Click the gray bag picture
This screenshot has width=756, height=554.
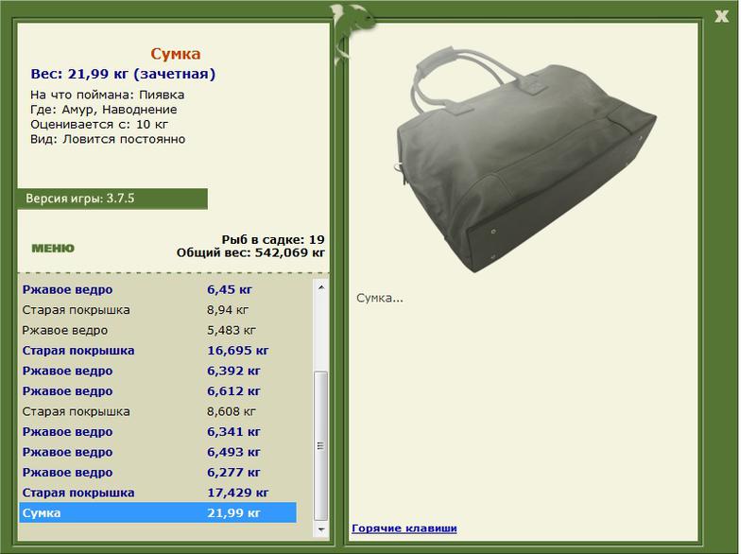click(524, 159)
